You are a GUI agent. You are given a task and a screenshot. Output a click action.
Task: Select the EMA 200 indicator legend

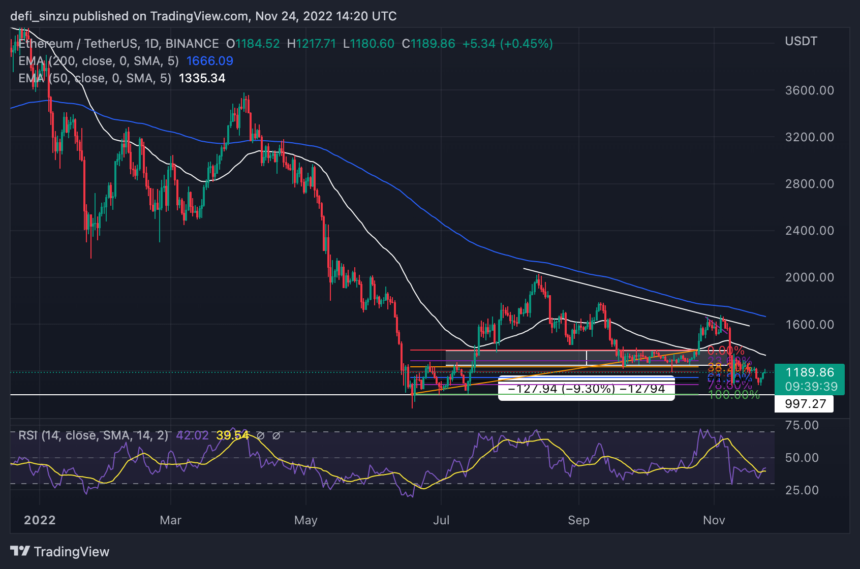coord(88,59)
